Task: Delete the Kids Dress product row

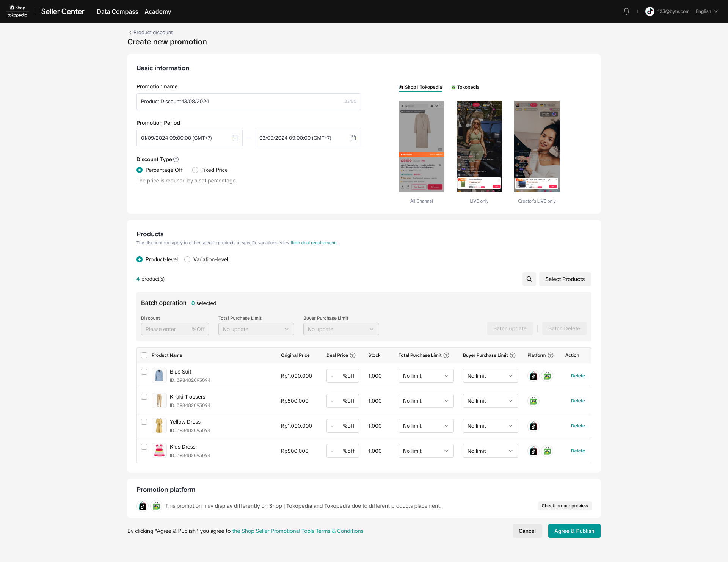Action: pyautogui.click(x=578, y=451)
